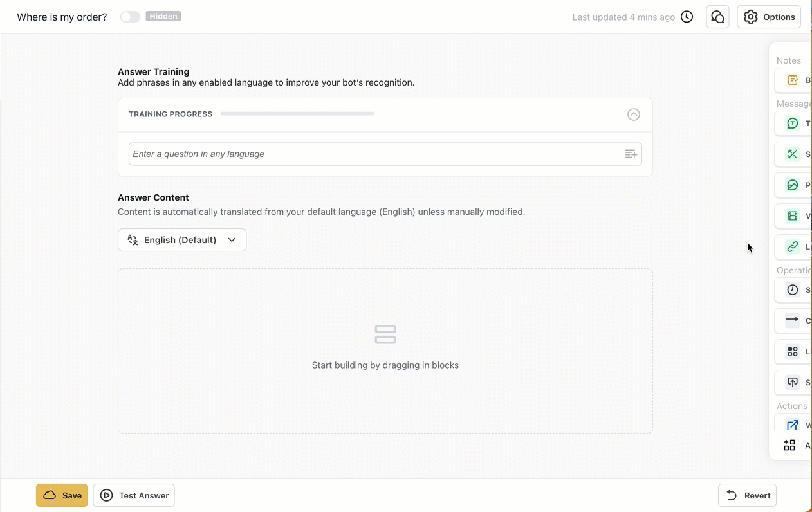Open the English (Default) language dropdown
The width and height of the screenshot is (812, 512).
pyautogui.click(x=182, y=239)
